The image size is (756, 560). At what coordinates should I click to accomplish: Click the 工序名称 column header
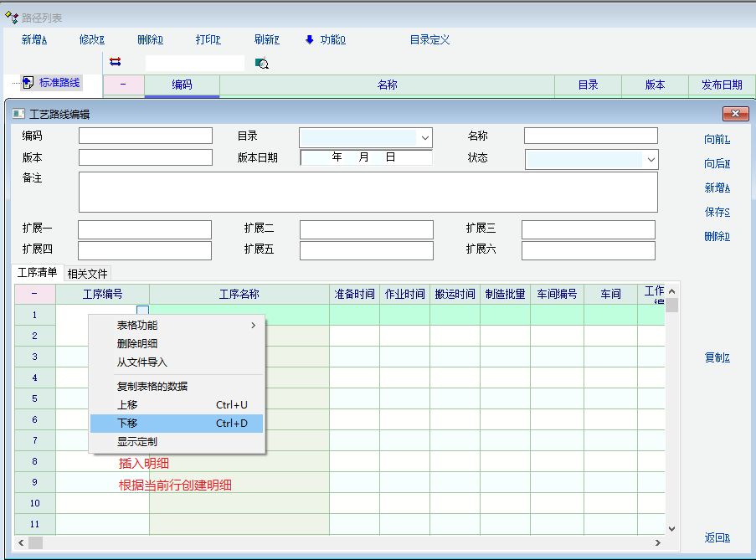[x=239, y=294]
